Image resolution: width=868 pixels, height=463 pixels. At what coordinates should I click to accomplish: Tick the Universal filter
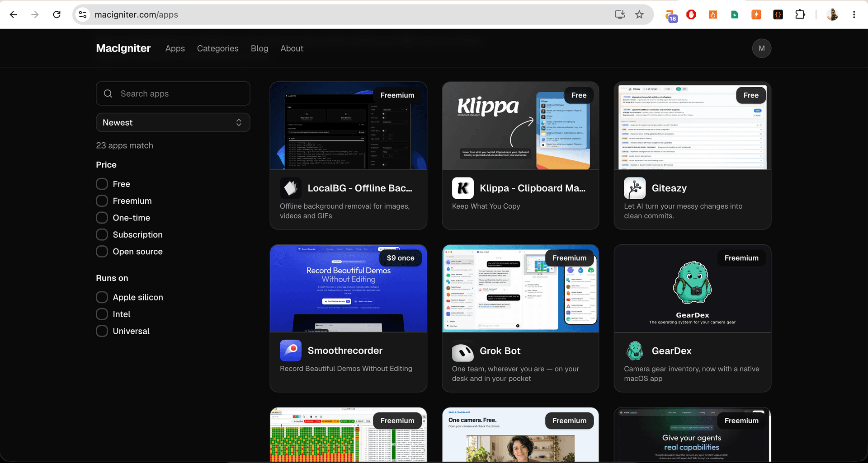pyautogui.click(x=102, y=331)
